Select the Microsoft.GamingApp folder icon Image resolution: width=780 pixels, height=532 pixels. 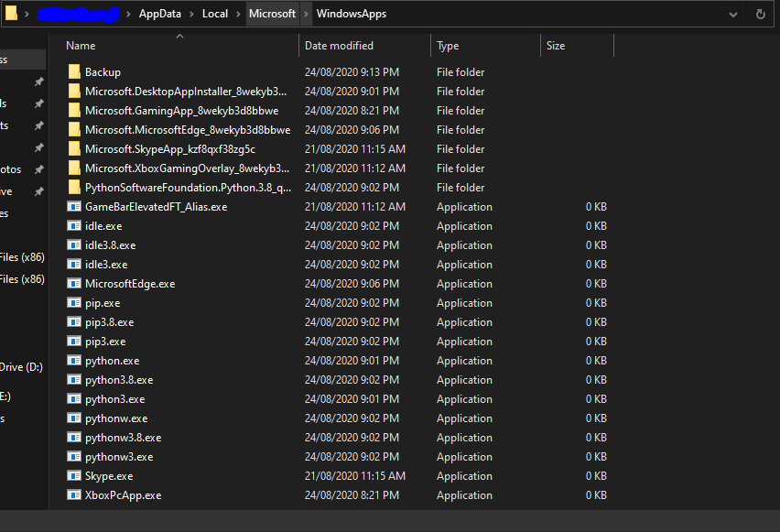click(74, 111)
